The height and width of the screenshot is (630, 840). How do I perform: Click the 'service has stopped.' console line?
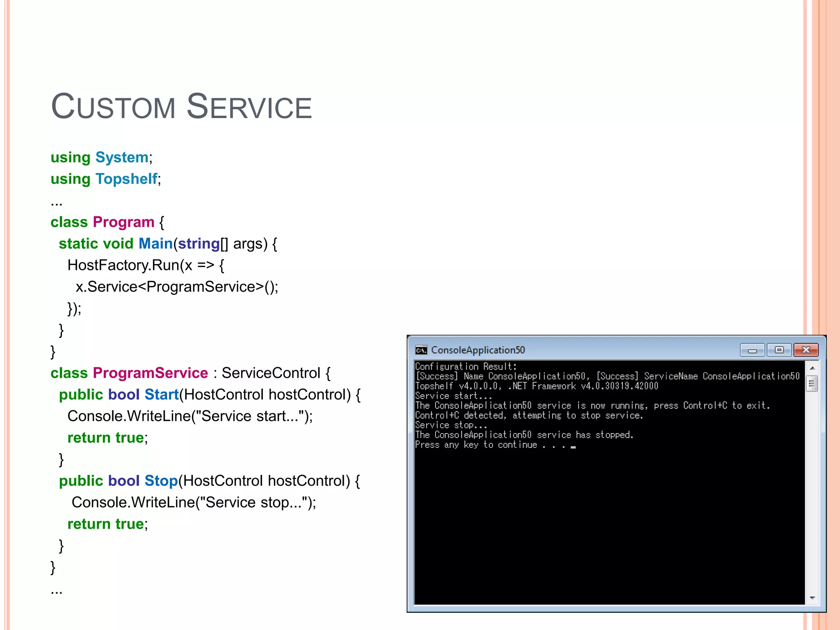click(524, 435)
